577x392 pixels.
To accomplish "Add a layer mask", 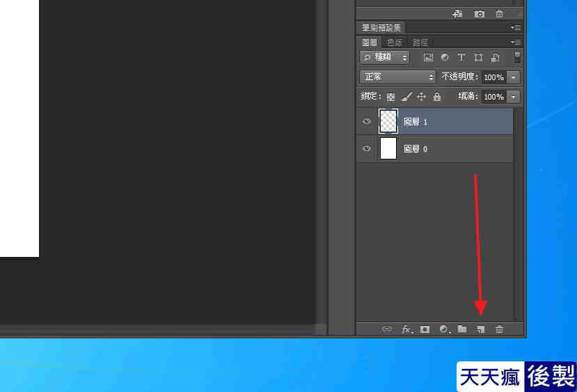I will (425, 329).
